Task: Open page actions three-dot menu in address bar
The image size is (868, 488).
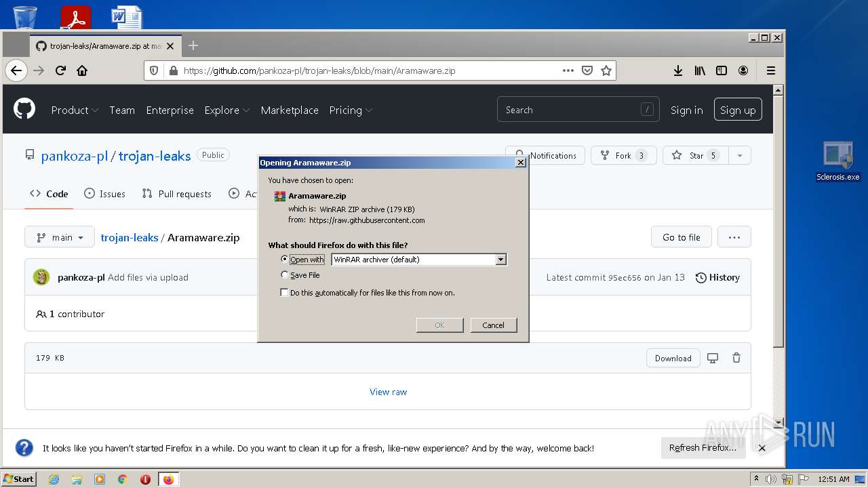Action: tap(568, 70)
